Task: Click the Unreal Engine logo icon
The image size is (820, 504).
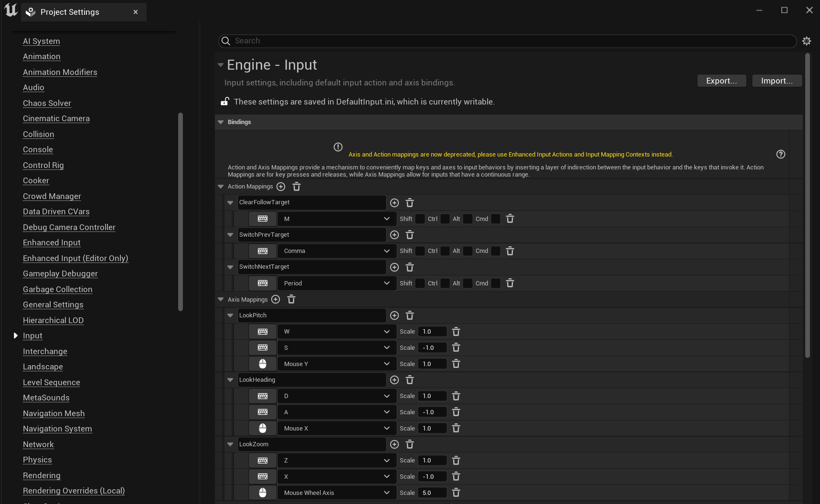Action: 10,10
